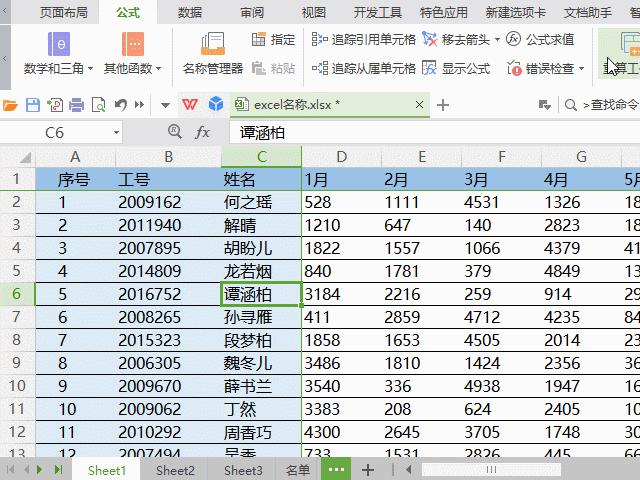Screen dimensions: 640x480
Task: Click the search magnifier next to 查找命令
Action: (x=571, y=105)
